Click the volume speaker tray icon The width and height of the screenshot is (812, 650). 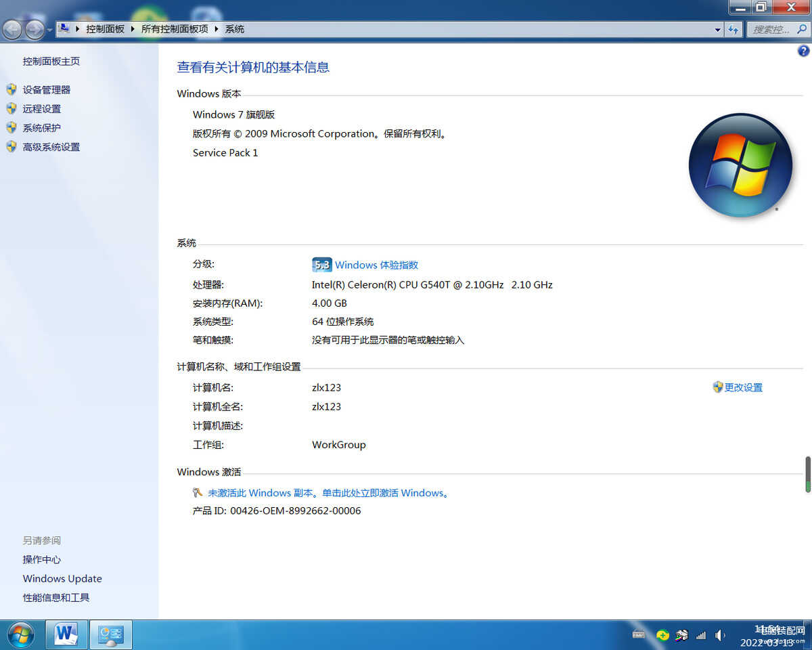pos(720,635)
